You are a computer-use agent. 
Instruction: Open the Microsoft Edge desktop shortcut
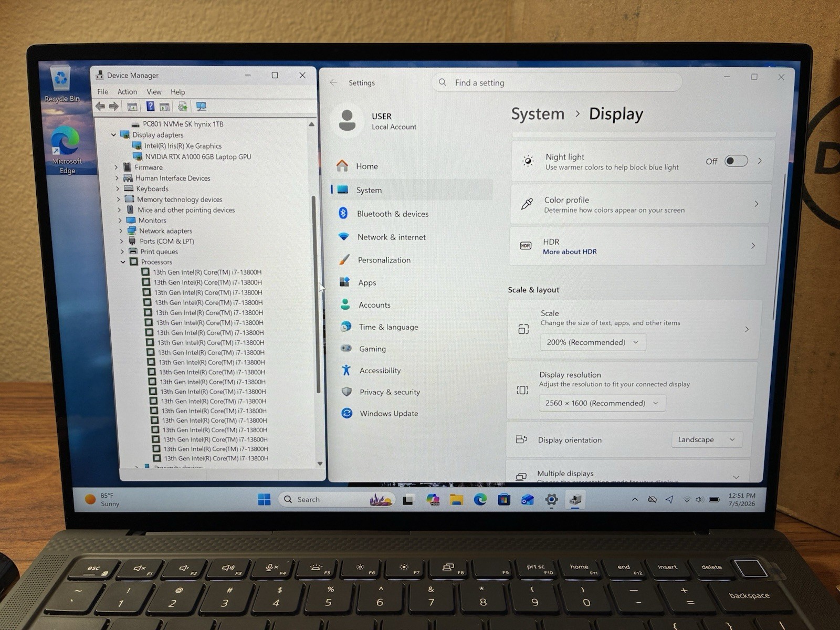[67, 150]
